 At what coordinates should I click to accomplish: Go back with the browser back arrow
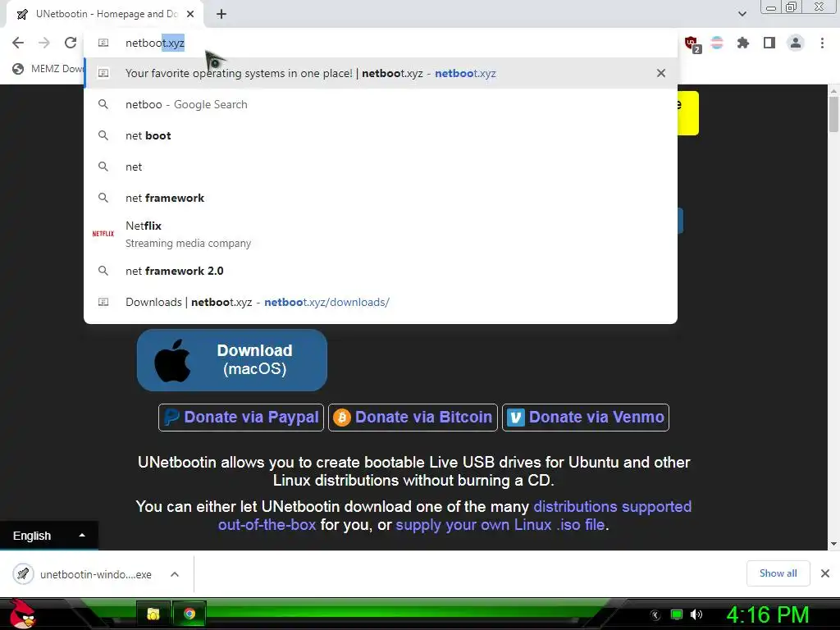18,43
